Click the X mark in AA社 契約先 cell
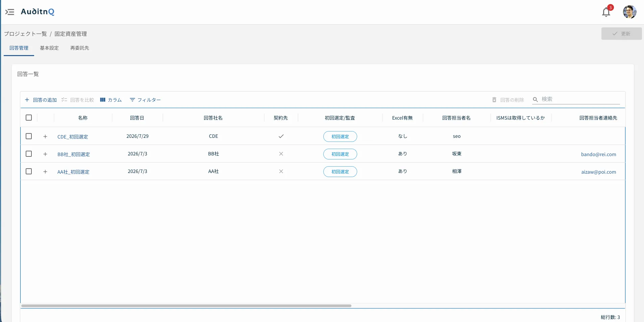This screenshot has width=644, height=322. coord(281,171)
